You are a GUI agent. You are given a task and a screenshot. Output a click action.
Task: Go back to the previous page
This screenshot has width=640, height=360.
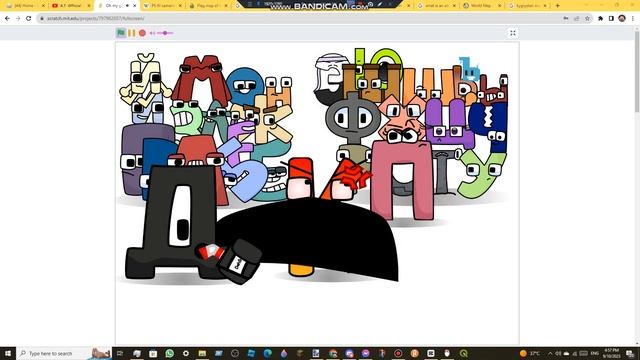coord(7,18)
